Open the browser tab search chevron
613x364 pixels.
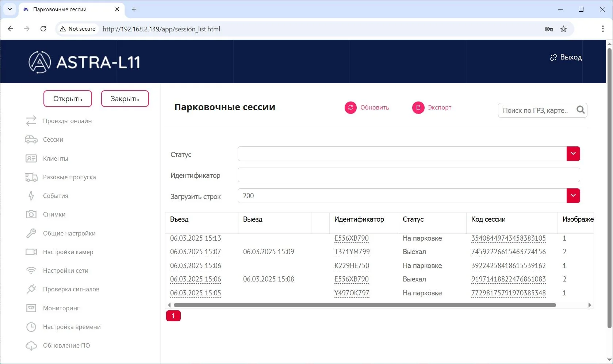tap(10, 9)
